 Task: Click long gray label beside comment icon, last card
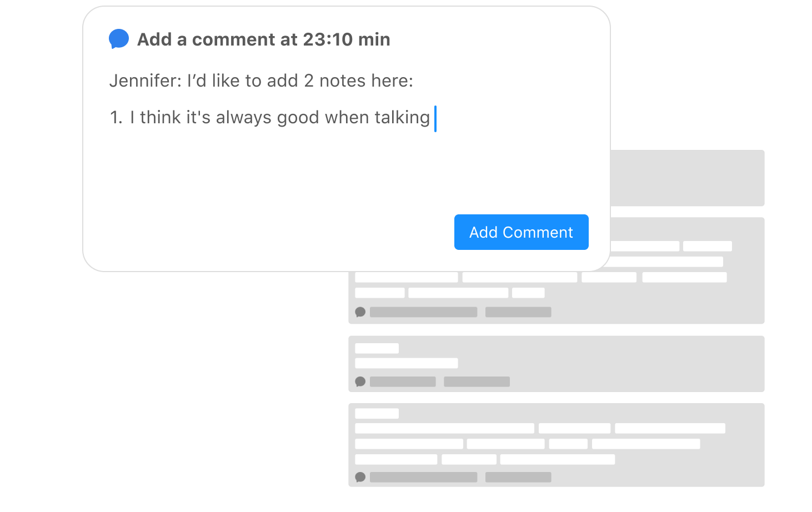point(424,477)
